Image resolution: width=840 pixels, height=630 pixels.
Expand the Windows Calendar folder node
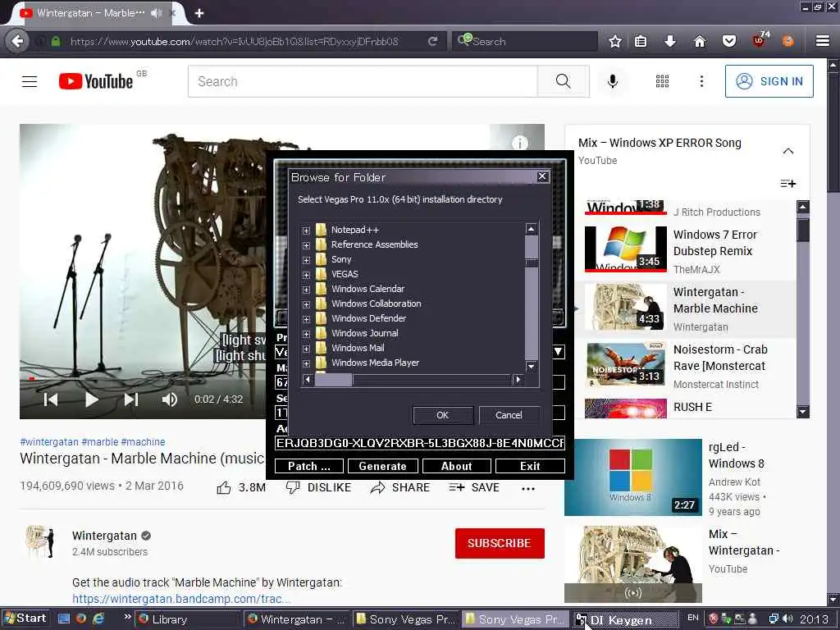(x=306, y=290)
